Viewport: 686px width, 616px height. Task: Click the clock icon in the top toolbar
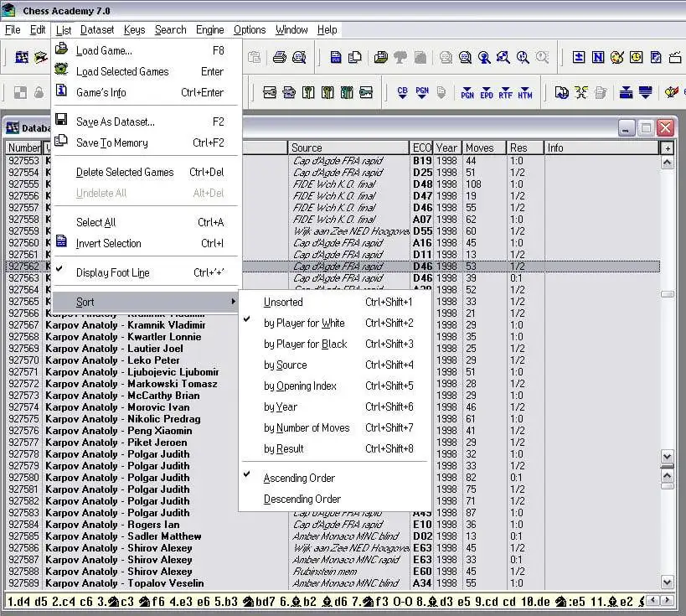coord(635,58)
